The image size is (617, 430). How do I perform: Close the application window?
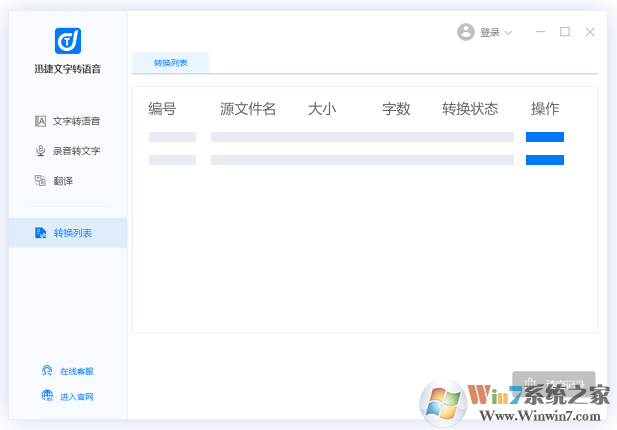pyautogui.click(x=590, y=32)
